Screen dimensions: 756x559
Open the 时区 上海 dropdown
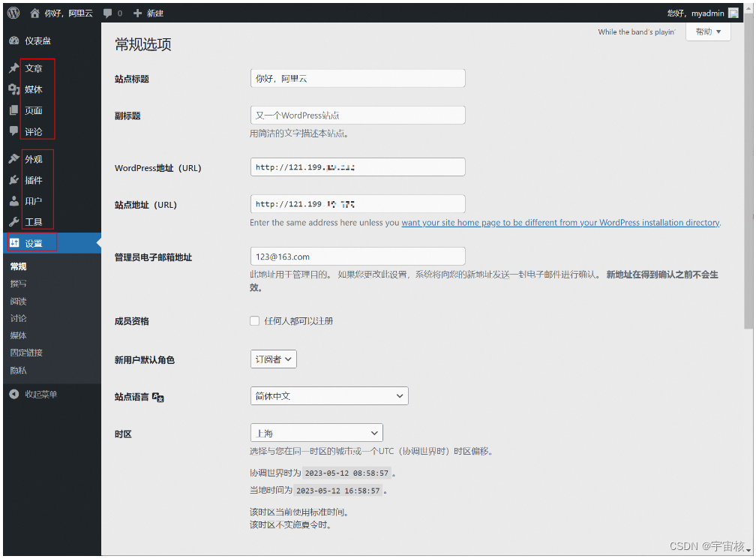[x=316, y=433]
